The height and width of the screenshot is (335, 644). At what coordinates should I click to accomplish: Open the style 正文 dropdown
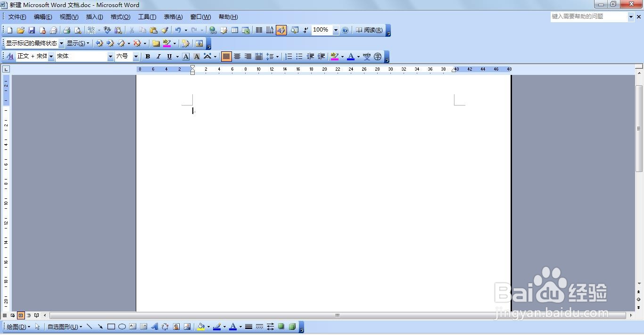coord(51,57)
